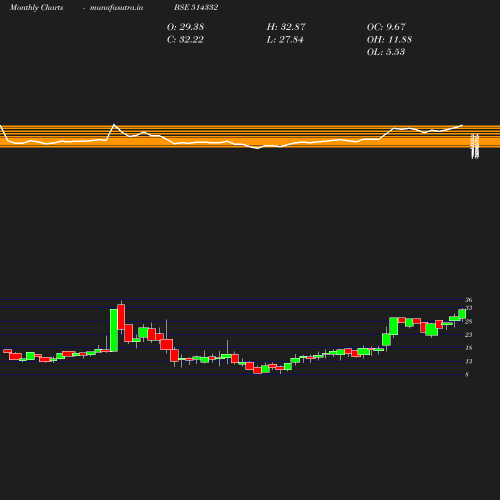Select the low value 'L: 27.84'
This screenshot has width=500, height=500.
(x=285, y=39)
